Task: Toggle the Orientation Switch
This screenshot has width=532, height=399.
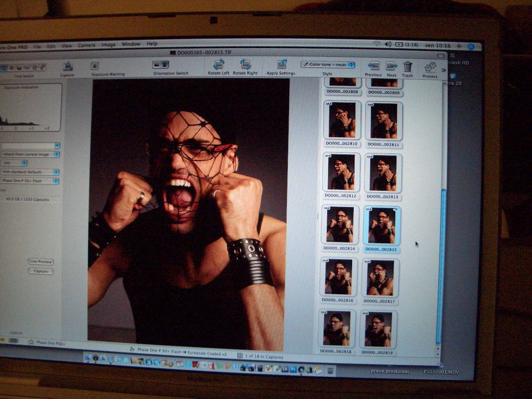Action: [161, 65]
